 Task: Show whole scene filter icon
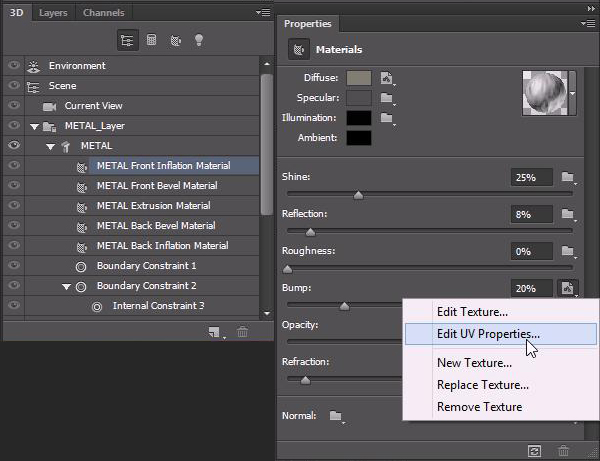(x=127, y=40)
